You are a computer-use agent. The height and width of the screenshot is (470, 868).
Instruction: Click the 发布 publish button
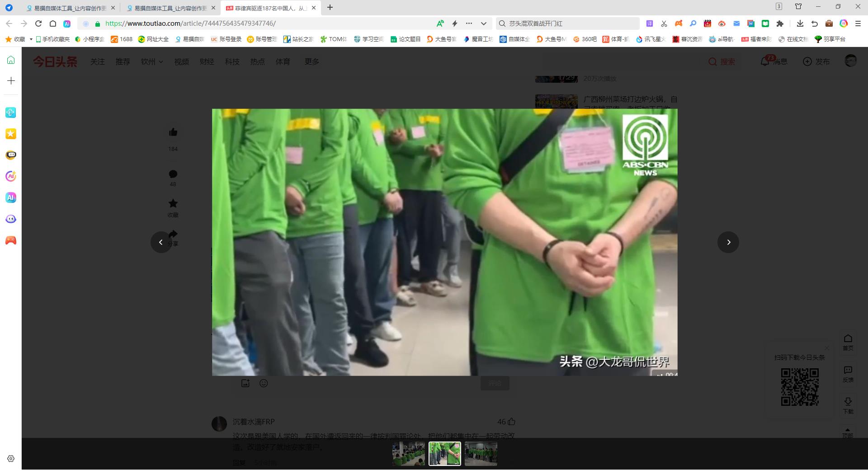pyautogui.click(x=816, y=61)
